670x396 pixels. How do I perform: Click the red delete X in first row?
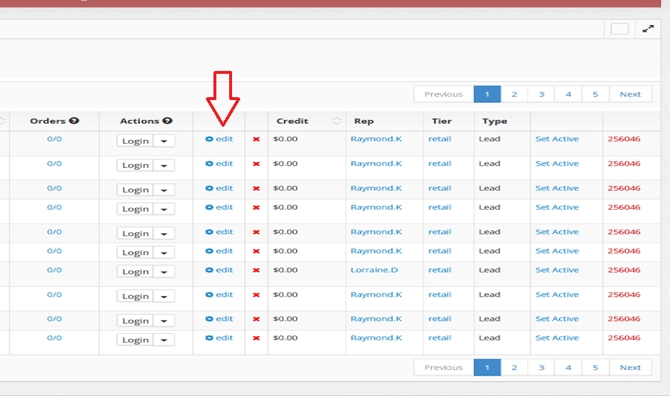click(x=256, y=139)
